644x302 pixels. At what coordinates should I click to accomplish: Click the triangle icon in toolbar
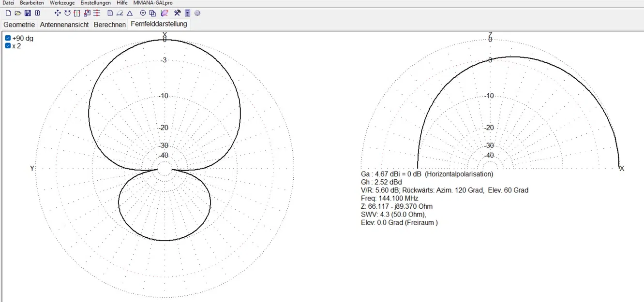[x=130, y=13]
